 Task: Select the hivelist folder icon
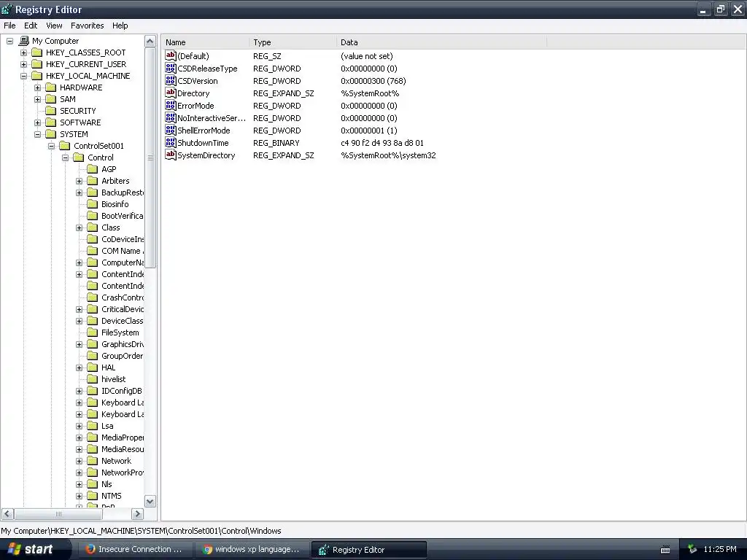coord(93,379)
